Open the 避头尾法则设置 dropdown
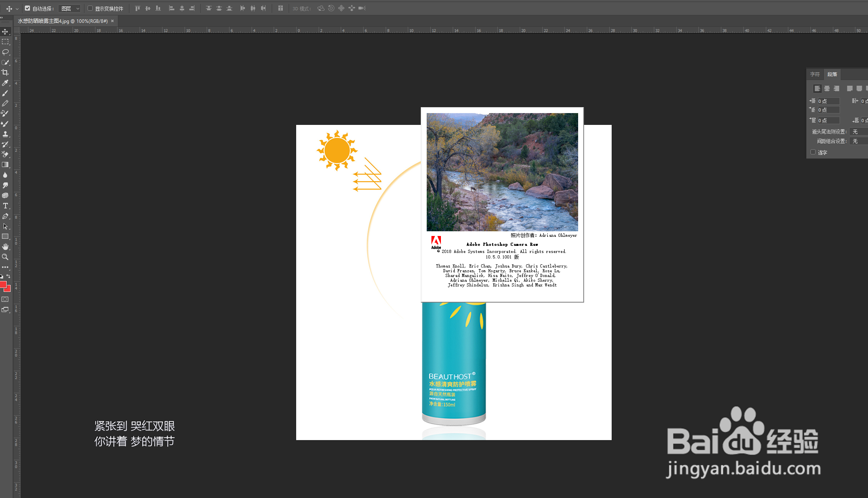 859,132
